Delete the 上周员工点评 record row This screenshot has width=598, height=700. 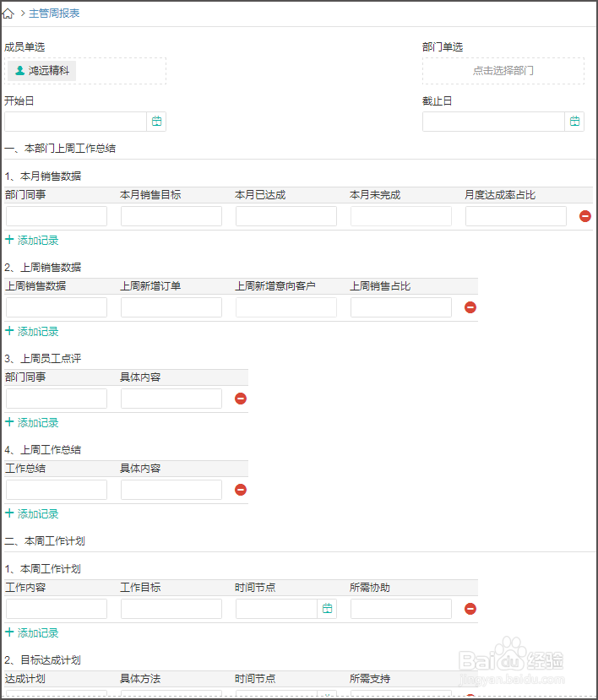241,399
